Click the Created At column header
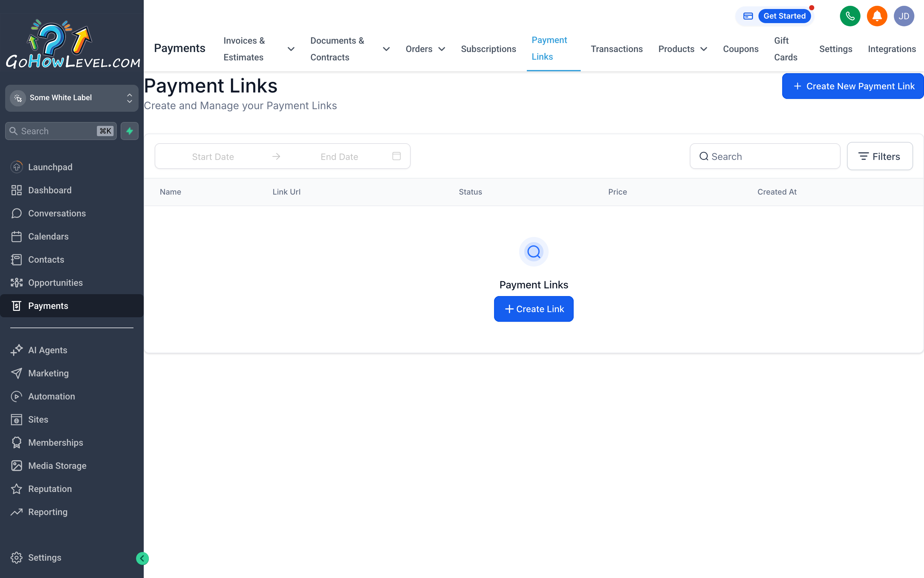The height and width of the screenshot is (578, 924). coord(777,192)
